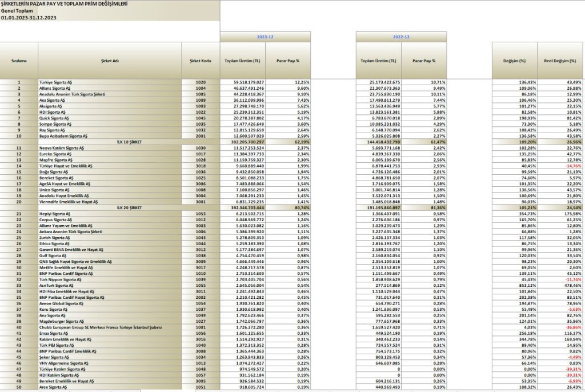The image size is (585, 392).
Task: Click Ethica Sigorta AŞ name
Action: [x=54, y=244]
